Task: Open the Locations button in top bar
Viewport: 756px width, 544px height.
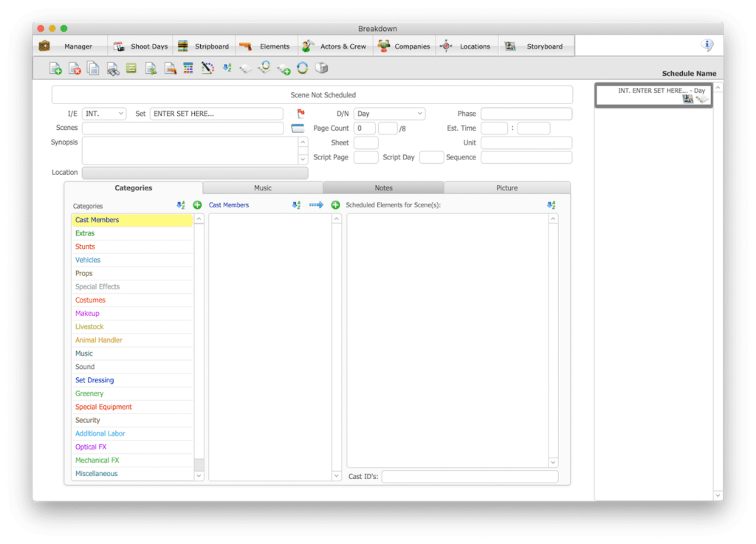Action: (467, 47)
